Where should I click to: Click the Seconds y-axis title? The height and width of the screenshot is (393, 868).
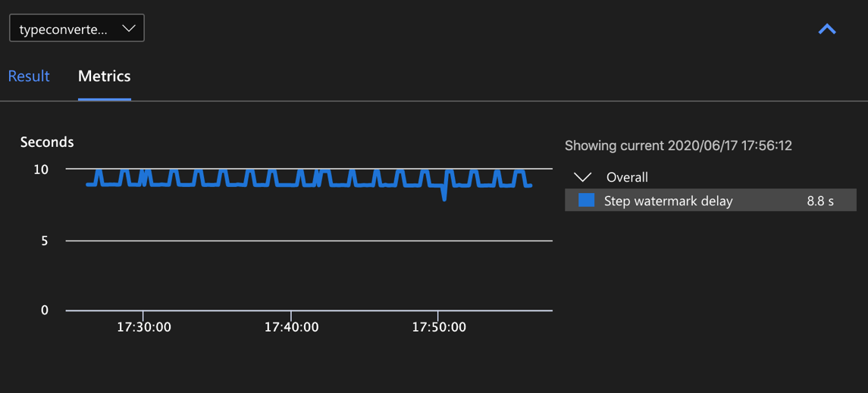[x=47, y=142]
